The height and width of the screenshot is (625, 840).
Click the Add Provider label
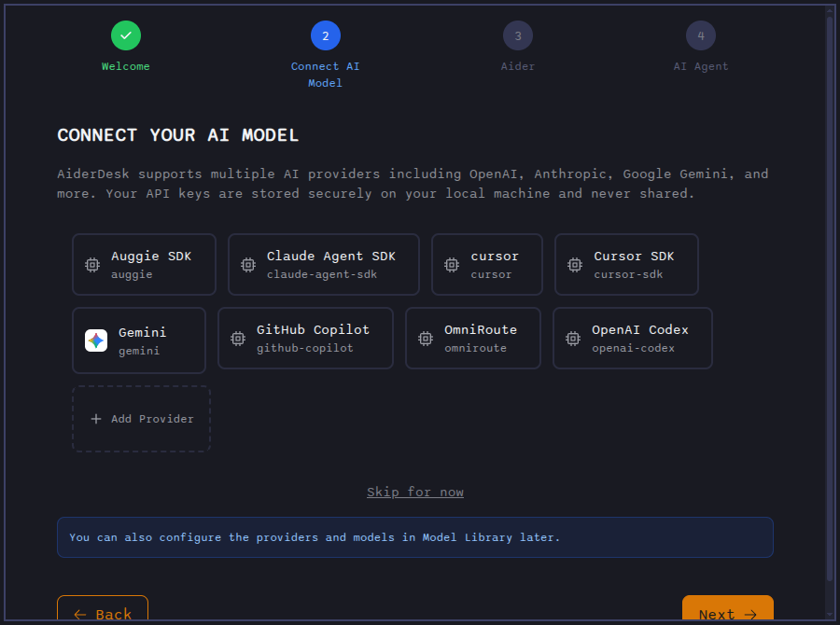click(x=152, y=419)
